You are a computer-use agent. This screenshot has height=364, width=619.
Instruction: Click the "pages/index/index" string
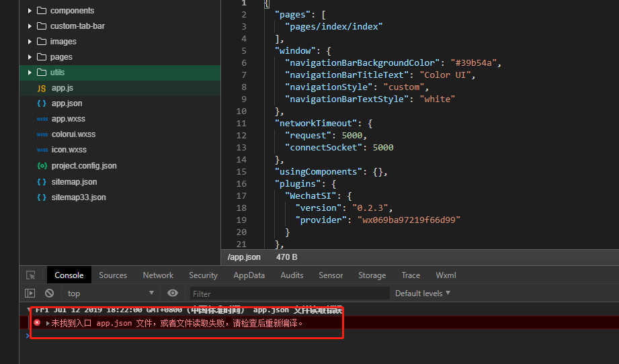(334, 26)
